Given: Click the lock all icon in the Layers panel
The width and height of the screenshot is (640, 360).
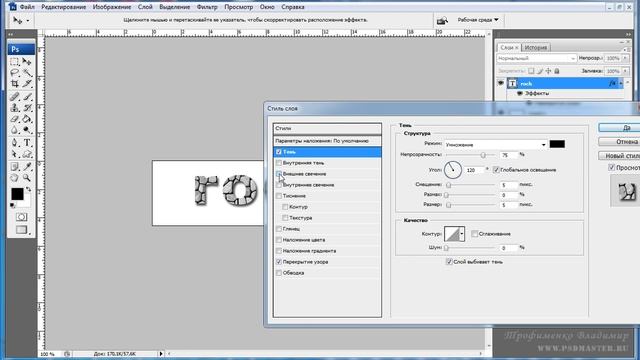Looking at the screenshot, I should tap(557, 71).
